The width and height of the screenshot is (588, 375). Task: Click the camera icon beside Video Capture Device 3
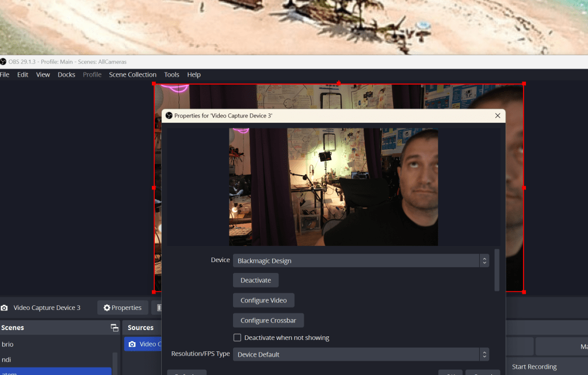coord(4,308)
